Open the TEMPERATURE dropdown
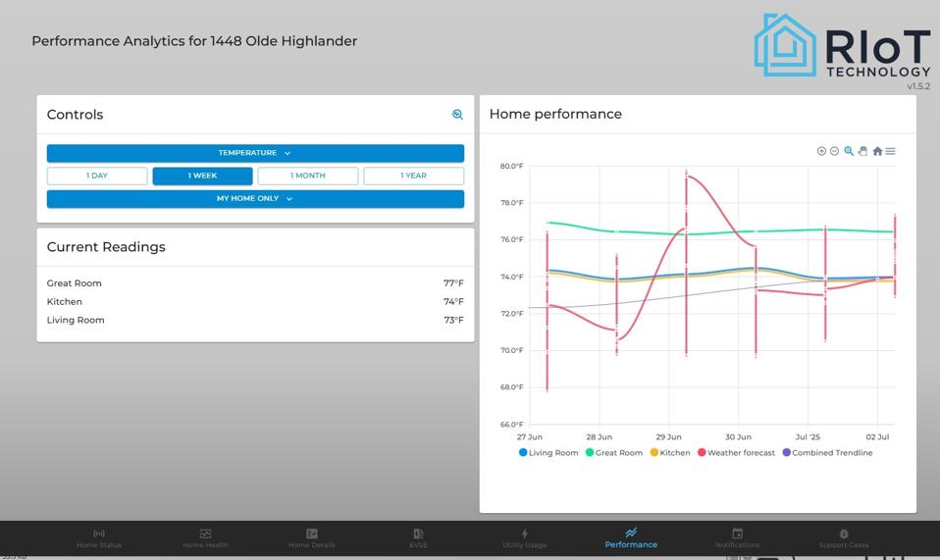Viewport: 940px width, 560px height. coord(255,153)
